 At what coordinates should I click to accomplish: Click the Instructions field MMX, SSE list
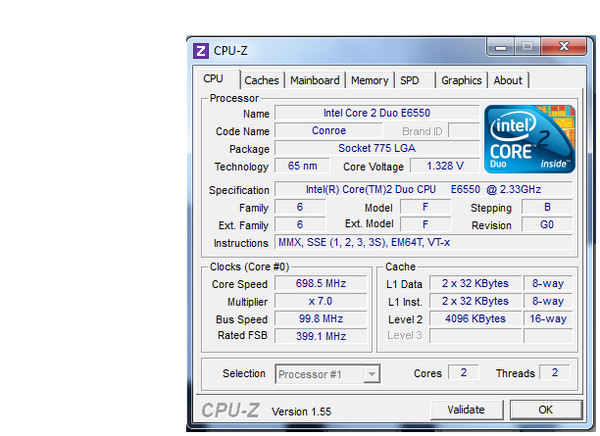(424, 242)
